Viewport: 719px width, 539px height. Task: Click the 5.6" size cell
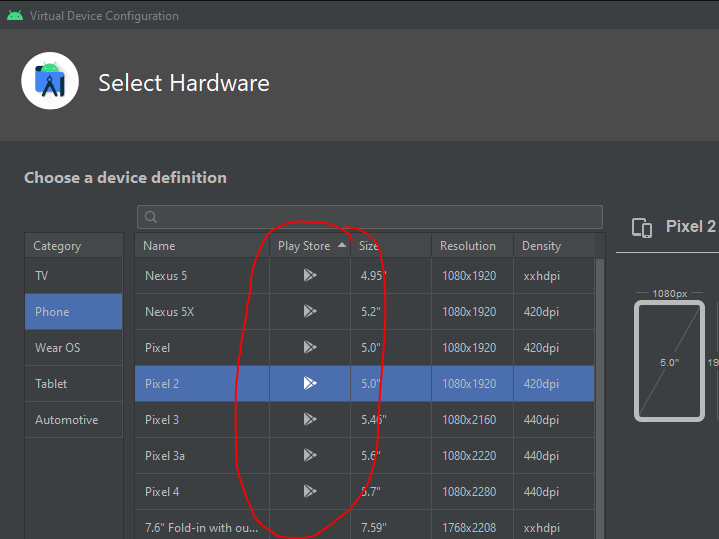click(x=391, y=456)
